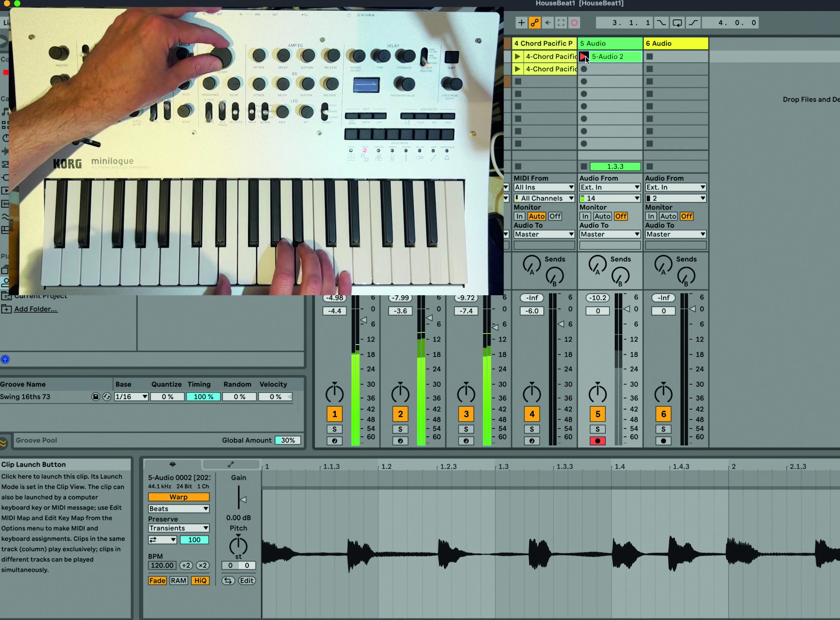The height and width of the screenshot is (620, 840).
Task: Click the 1.2 marker in the clip ruler
Action: tap(386, 466)
